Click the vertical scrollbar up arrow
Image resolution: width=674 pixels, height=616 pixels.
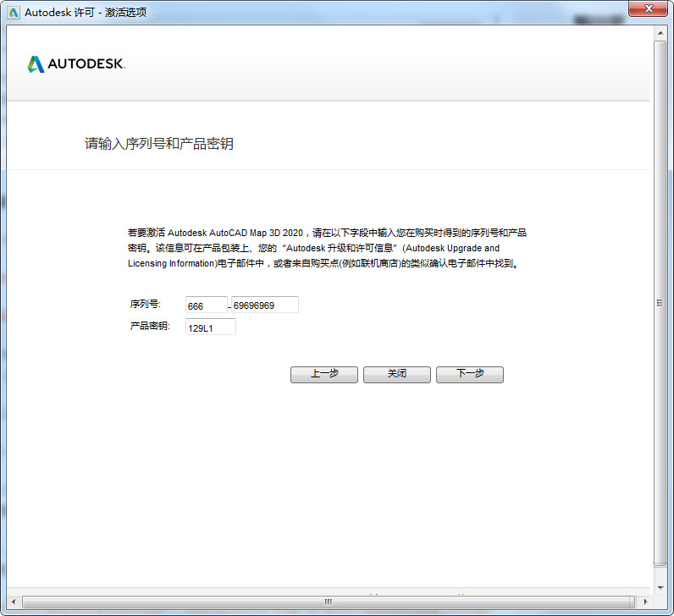coord(660,33)
